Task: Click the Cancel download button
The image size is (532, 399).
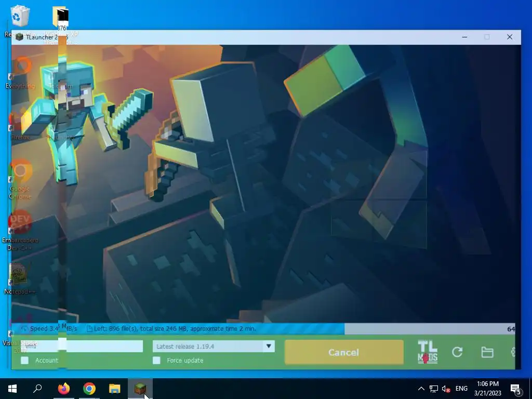Action: tap(344, 352)
